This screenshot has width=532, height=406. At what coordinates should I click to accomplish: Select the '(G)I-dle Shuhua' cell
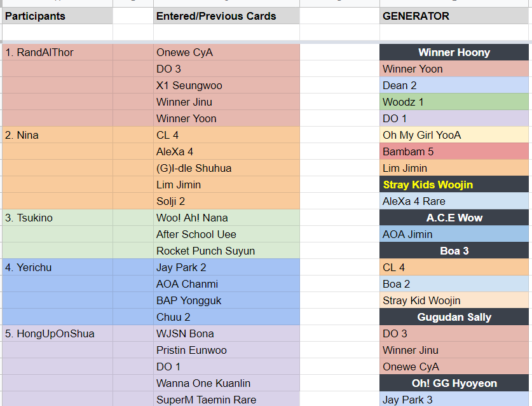click(x=226, y=168)
